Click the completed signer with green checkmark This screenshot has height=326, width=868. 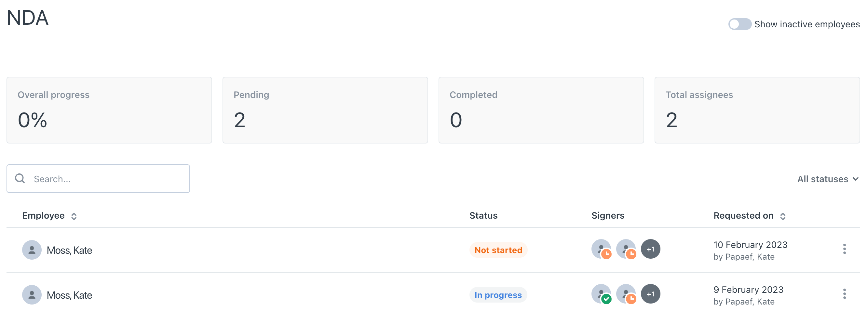pos(601,294)
